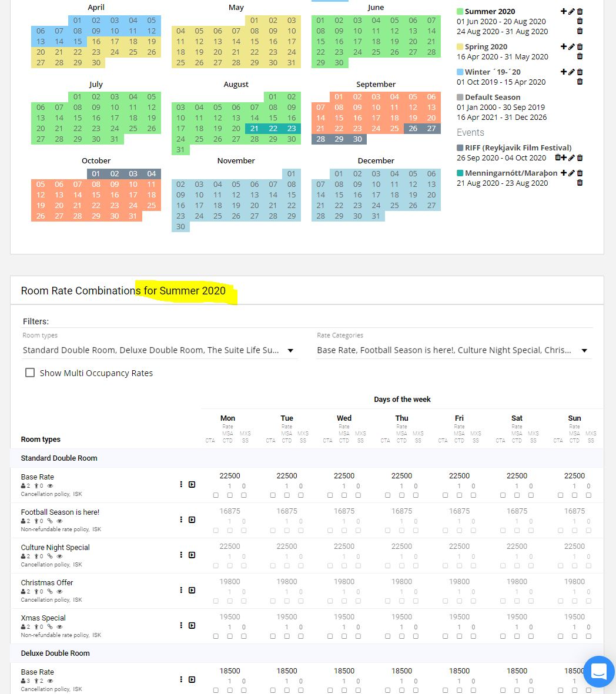Open three-dot menu for Xmas Special
Viewport: 616px width, 694px height.
point(181,625)
